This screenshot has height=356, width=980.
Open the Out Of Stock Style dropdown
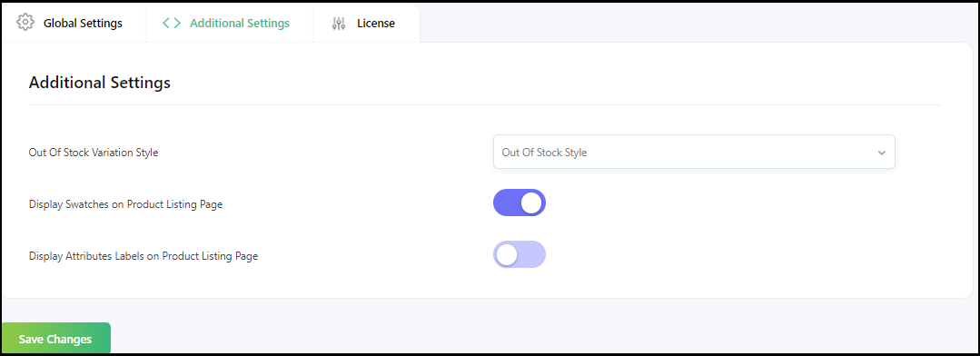(694, 152)
